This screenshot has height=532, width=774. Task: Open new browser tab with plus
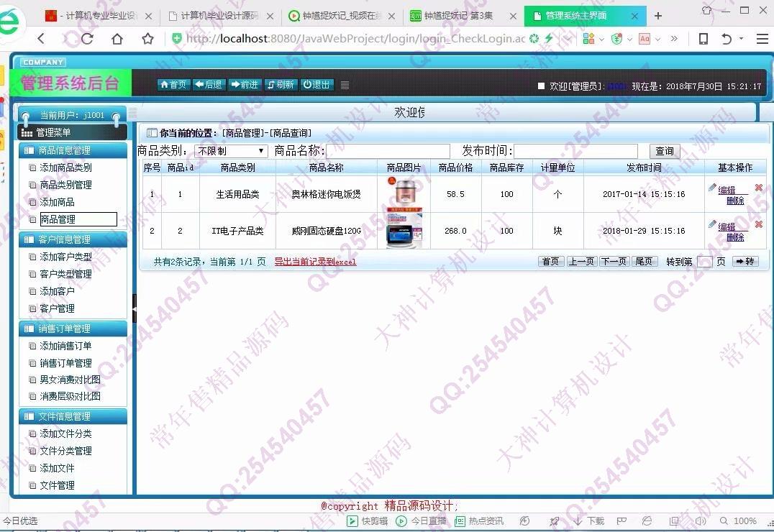click(x=658, y=16)
